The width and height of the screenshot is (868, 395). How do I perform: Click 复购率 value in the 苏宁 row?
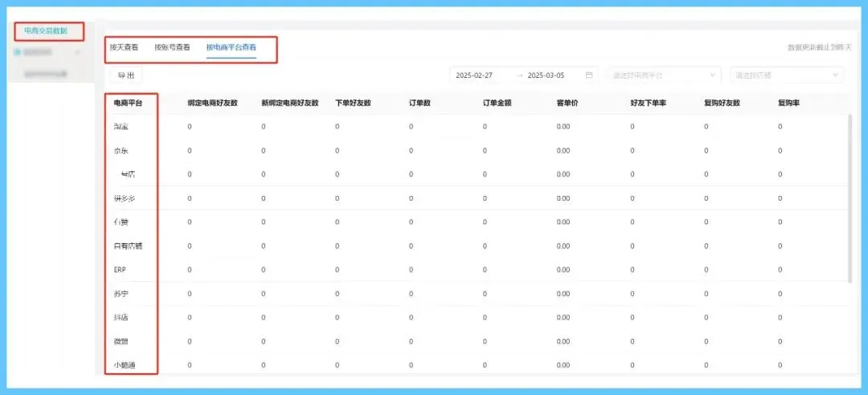780,294
